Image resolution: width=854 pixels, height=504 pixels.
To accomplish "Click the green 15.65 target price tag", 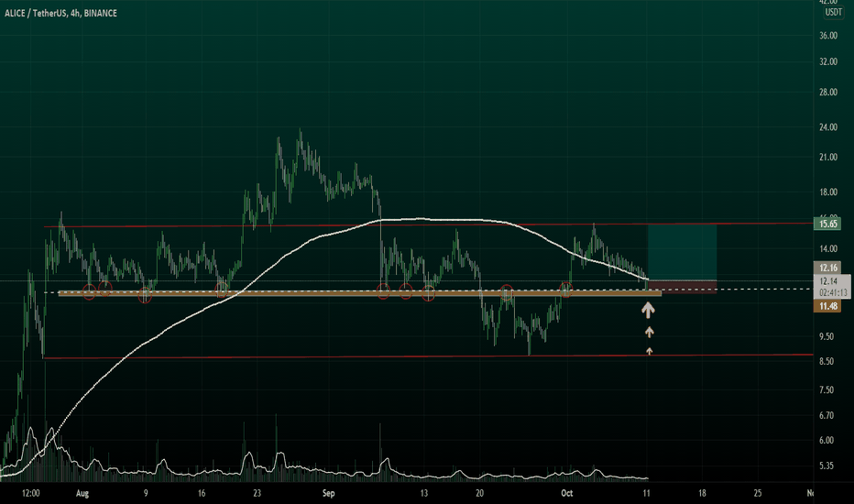I will click(827, 224).
